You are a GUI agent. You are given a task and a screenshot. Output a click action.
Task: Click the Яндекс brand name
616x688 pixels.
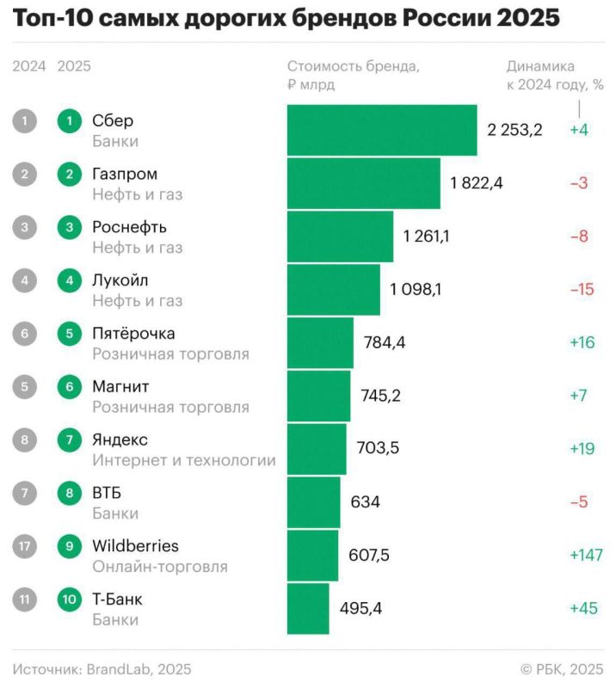(120, 439)
